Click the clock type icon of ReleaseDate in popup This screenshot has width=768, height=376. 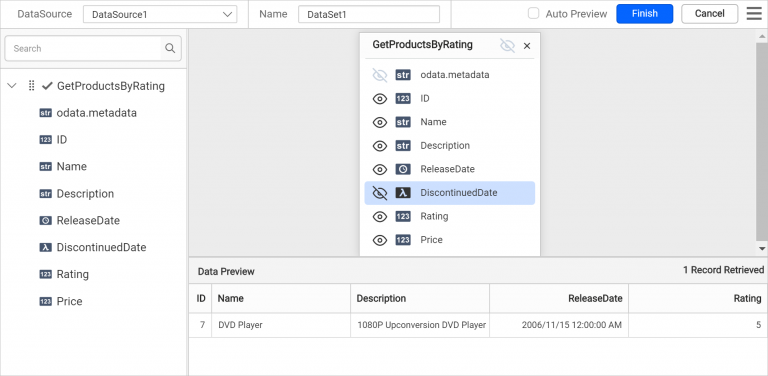(x=403, y=169)
